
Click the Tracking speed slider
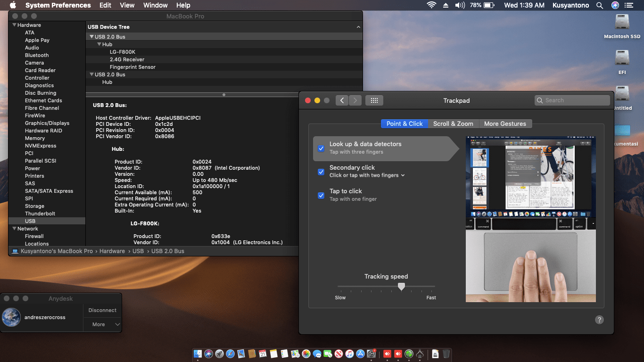[386, 286]
